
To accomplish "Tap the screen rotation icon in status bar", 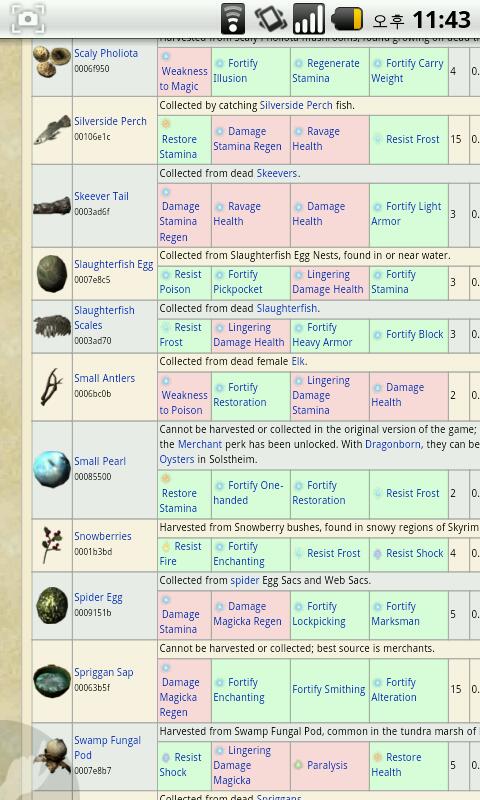I will pos(270,19).
